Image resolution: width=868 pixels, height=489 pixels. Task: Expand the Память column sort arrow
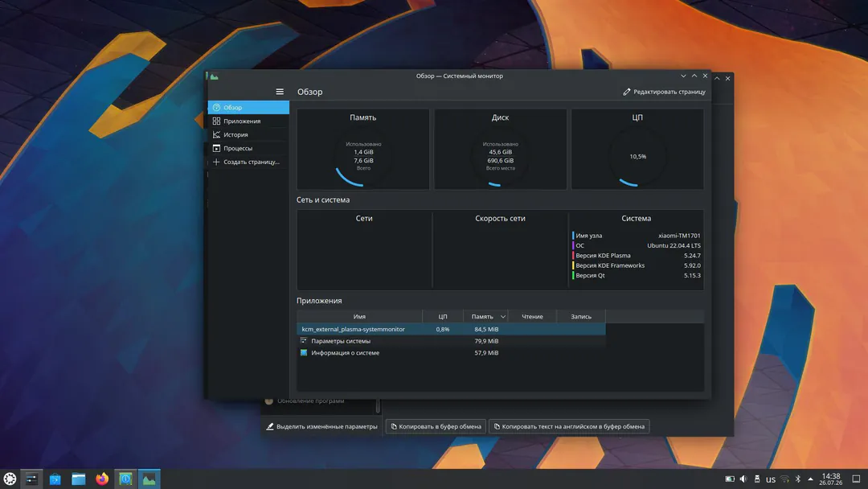(502, 317)
